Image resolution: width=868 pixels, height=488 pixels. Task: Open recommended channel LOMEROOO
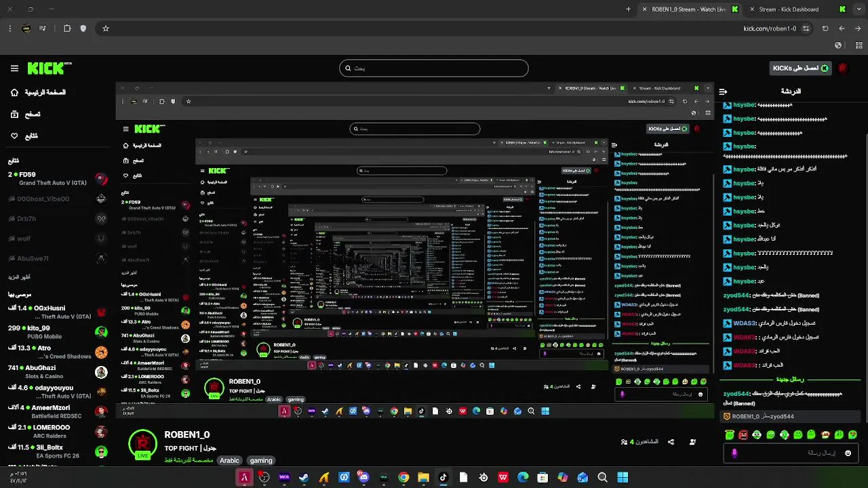point(58,432)
